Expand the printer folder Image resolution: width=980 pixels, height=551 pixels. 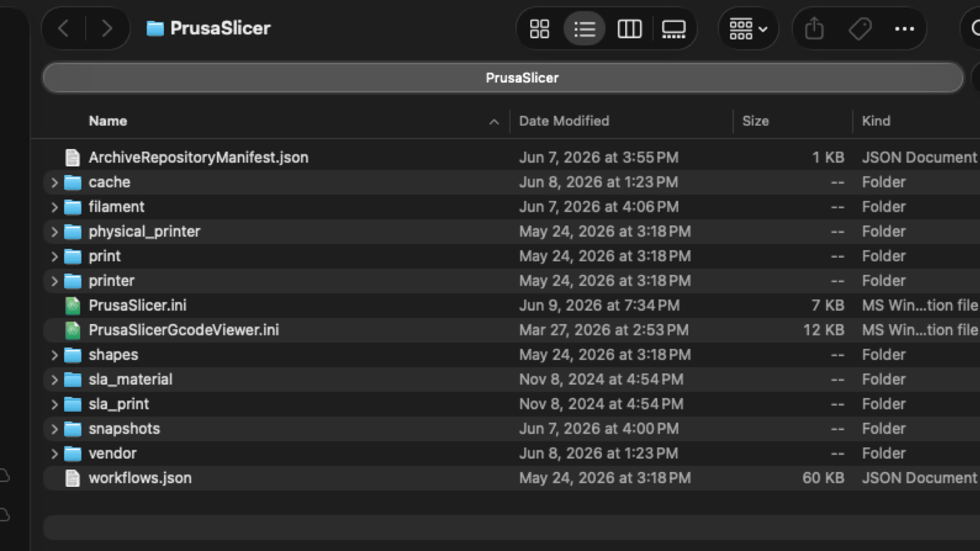(x=54, y=281)
